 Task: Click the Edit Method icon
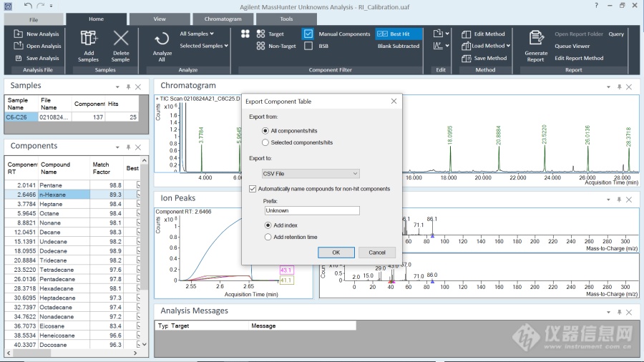click(x=466, y=34)
